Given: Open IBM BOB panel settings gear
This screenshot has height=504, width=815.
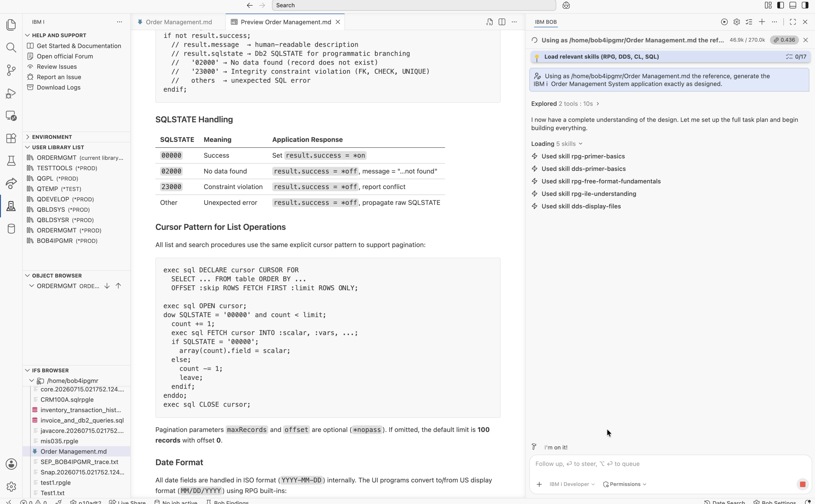Looking at the screenshot, I should point(737,22).
